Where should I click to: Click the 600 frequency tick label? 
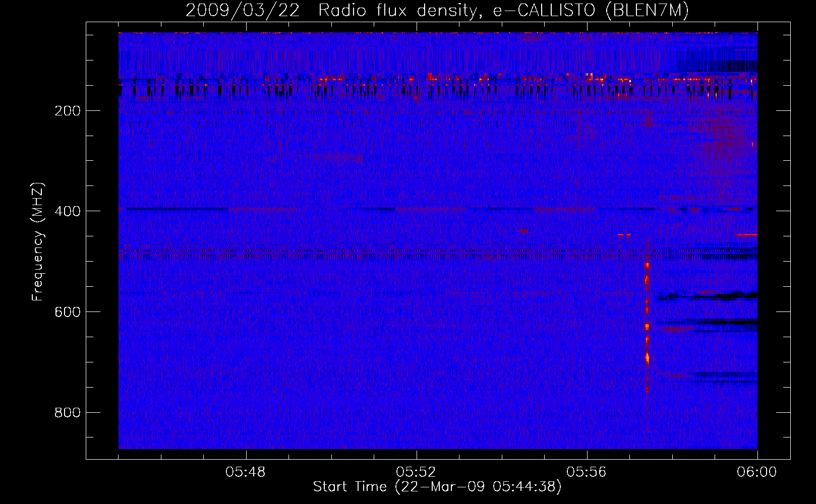[x=68, y=312]
